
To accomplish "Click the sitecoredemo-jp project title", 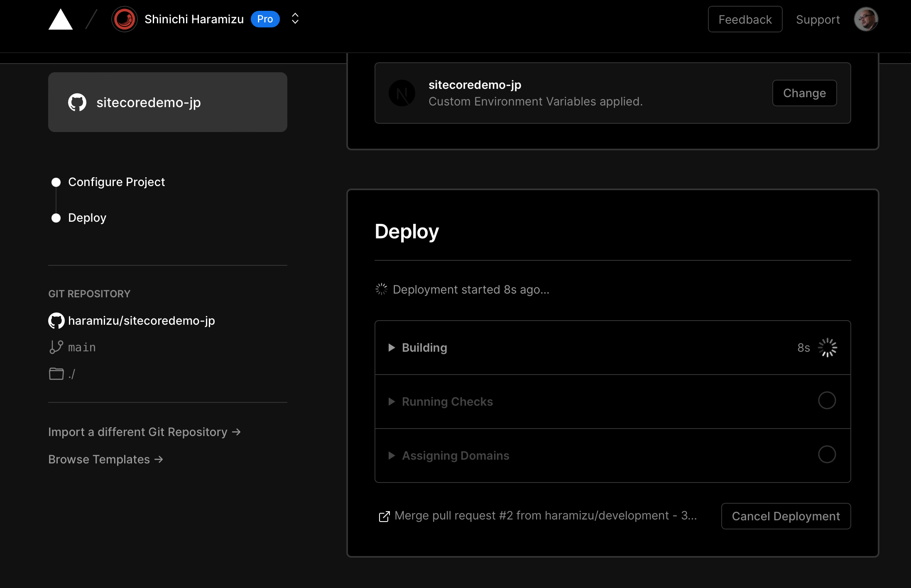I will point(475,85).
